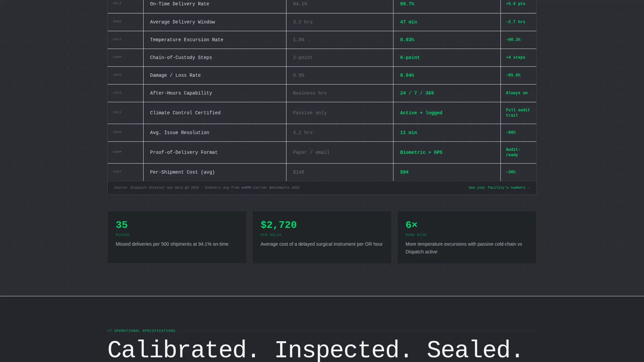644x362 pixels.
Task: Click the "Operational Specifications" section label
Action: [x=141, y=331]
